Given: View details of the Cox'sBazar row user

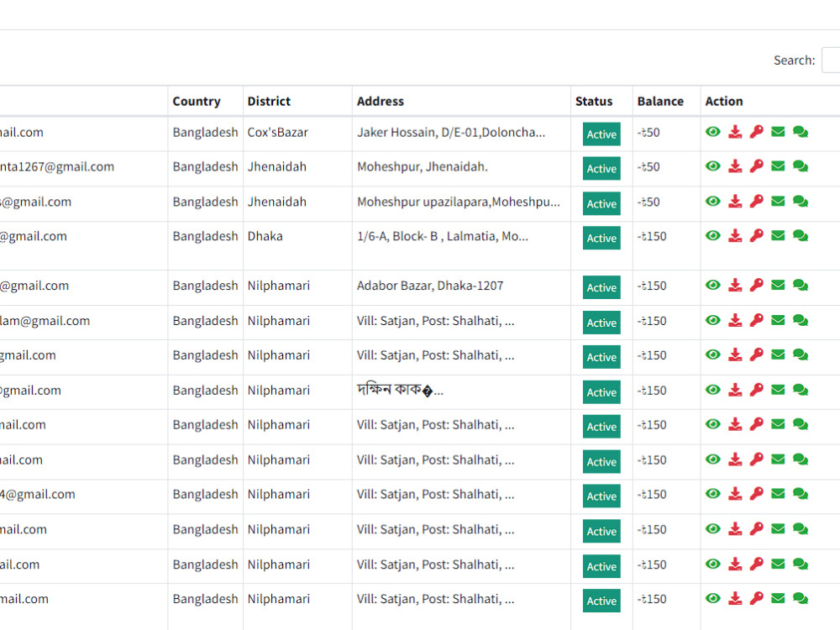Looking at the screenshot, I should (x=712, y=132).
